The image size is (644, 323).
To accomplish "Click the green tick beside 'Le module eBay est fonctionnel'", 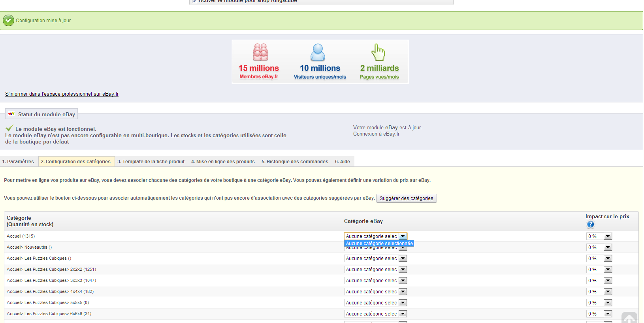I will [9, 128].
